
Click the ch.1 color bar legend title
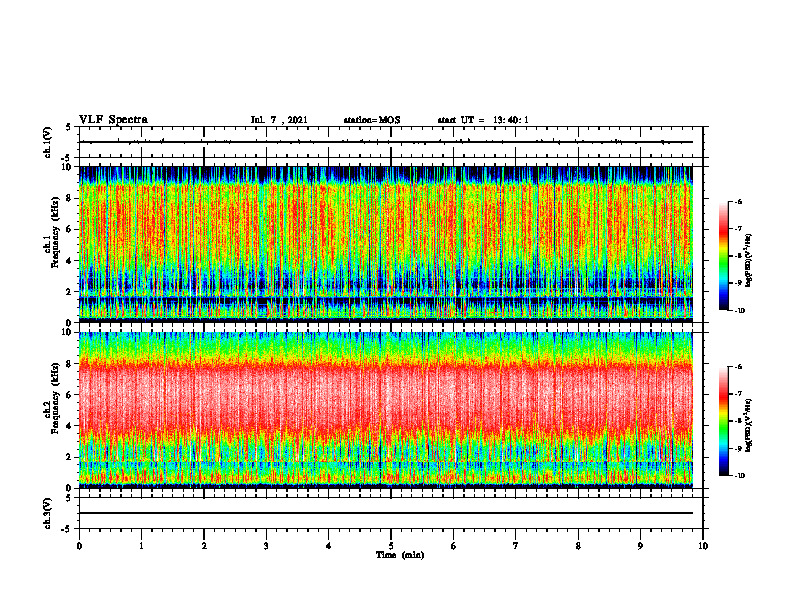749,261
